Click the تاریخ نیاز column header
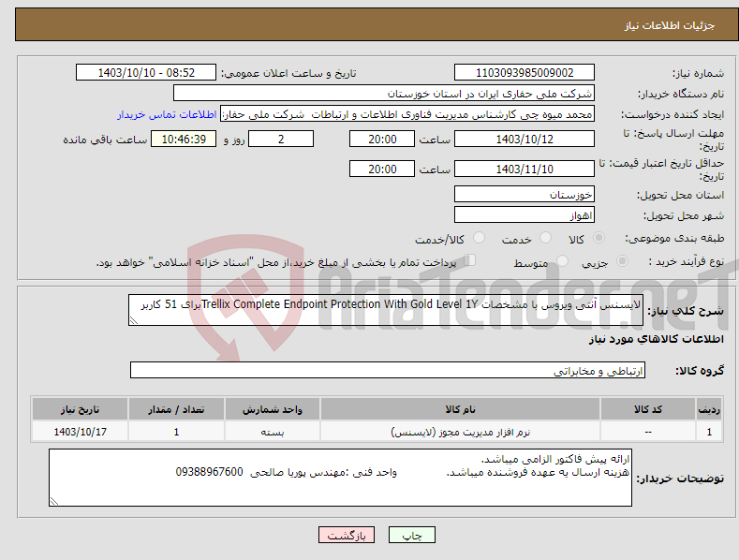This screenshot has height=560, width=739. pyautogui.click(x=81, y=409)
